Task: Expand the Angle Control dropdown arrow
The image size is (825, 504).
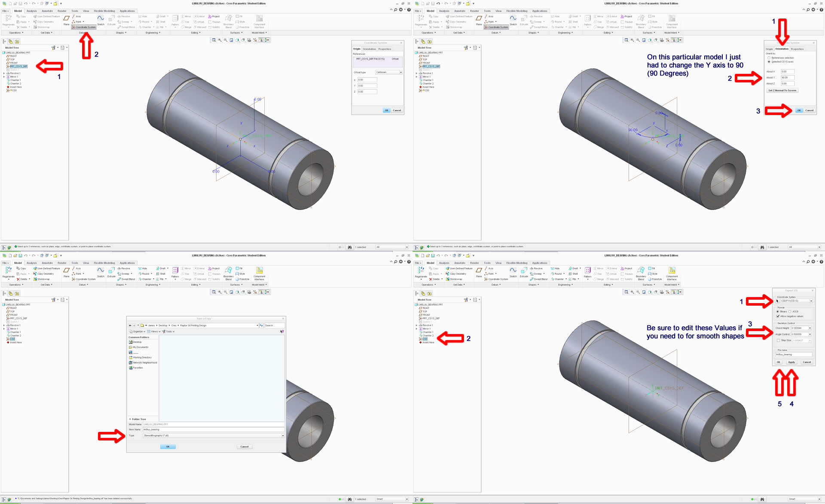Action: point(810,334)
